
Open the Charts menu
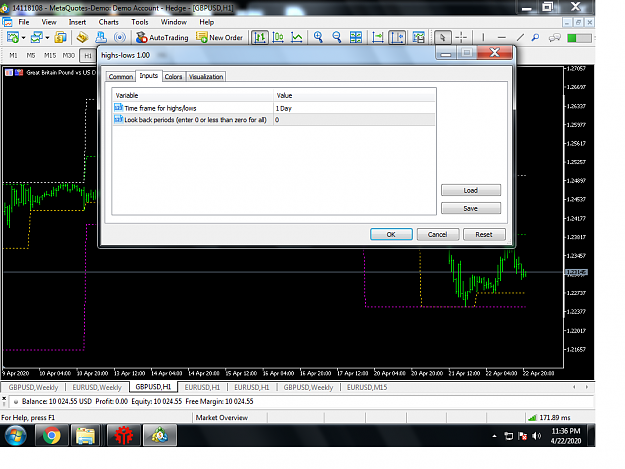tap(108, 22)
